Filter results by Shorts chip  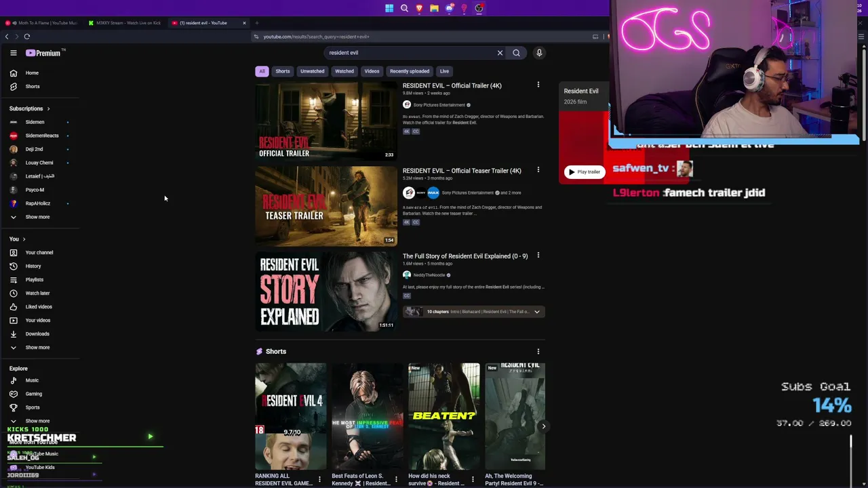click(283, 71)
